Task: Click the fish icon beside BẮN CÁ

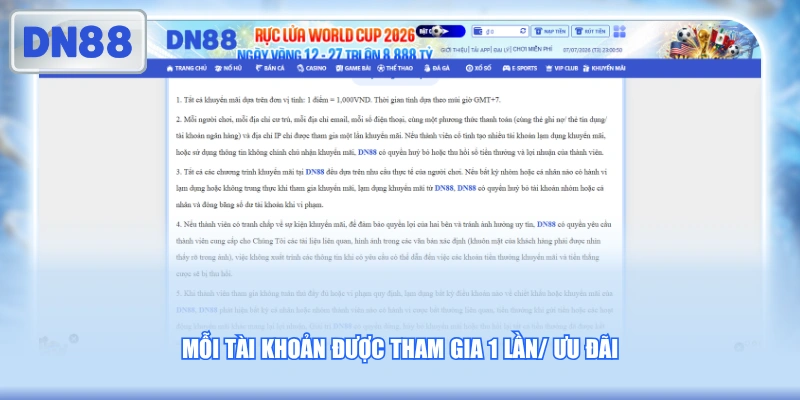Action: (x=259, y=68)
